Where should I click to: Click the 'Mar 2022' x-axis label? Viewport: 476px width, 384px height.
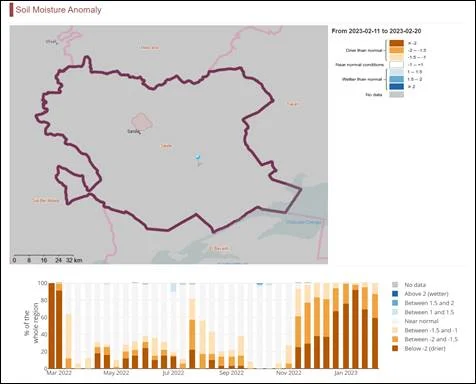(x=59, y=373)
